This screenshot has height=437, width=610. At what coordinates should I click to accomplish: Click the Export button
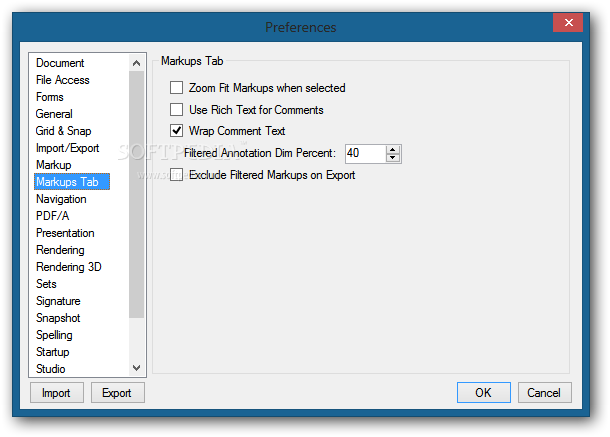pos(117,393)
